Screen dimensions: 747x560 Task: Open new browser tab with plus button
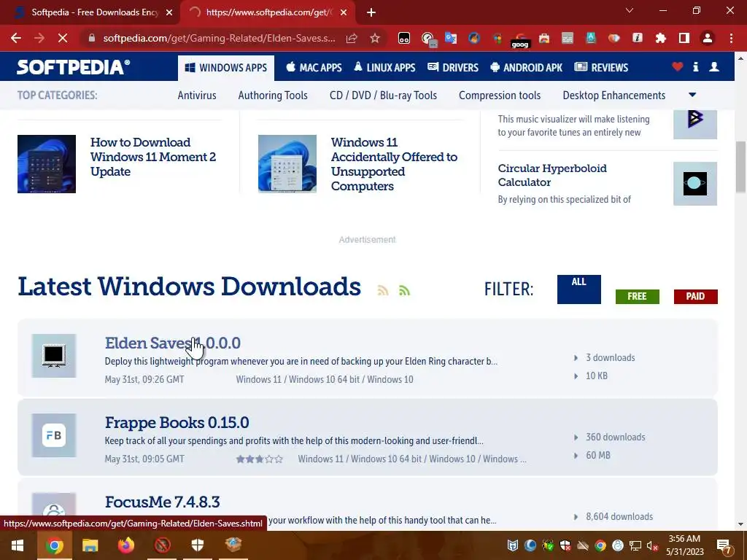[371, 12]
